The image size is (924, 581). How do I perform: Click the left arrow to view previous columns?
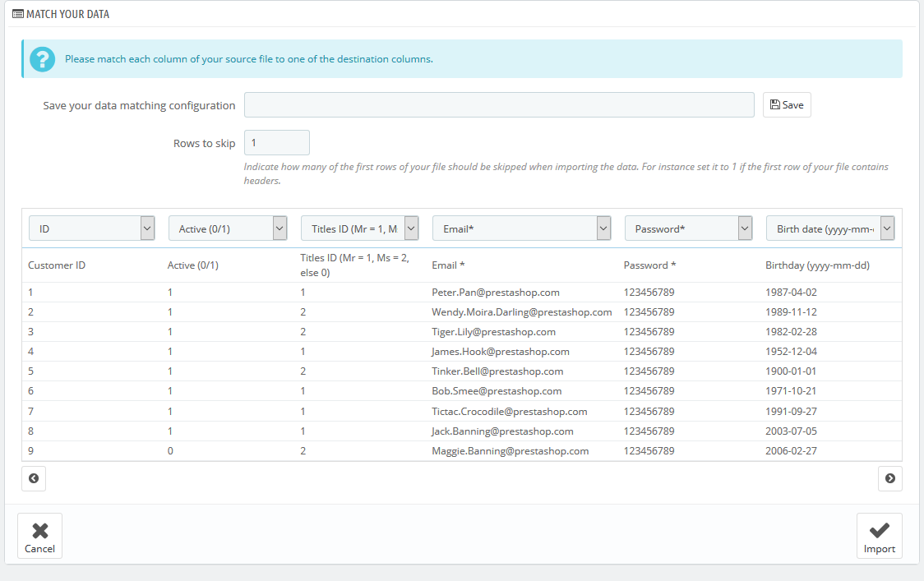[34, 478]
